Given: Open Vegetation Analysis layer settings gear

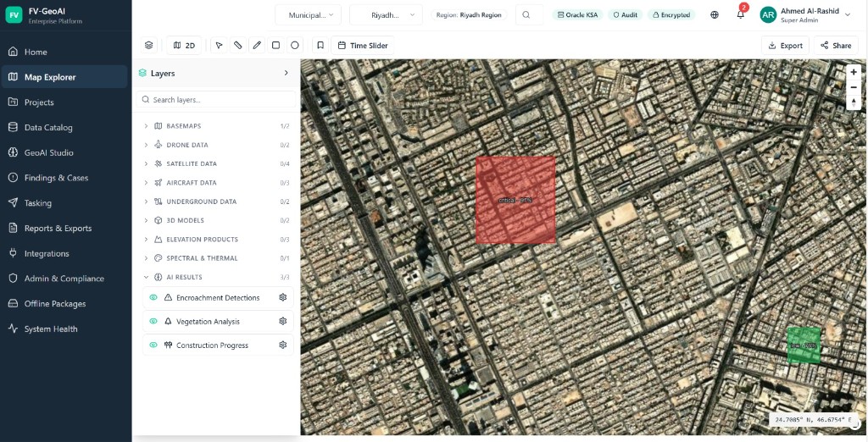Looking at the screenshot, I should click(283, 321).
